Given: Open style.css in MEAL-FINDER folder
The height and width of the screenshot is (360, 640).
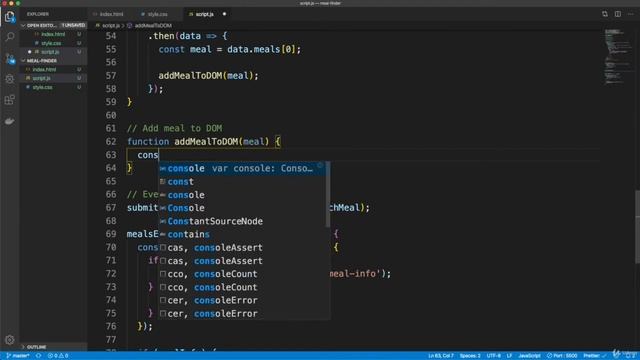Looking at the screenshot, I should 42,87.
